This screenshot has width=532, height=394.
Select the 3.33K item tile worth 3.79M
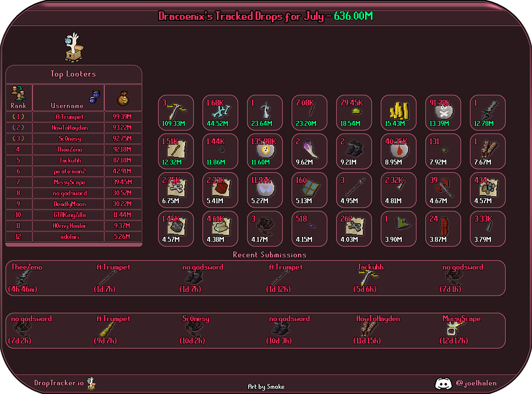487,228
